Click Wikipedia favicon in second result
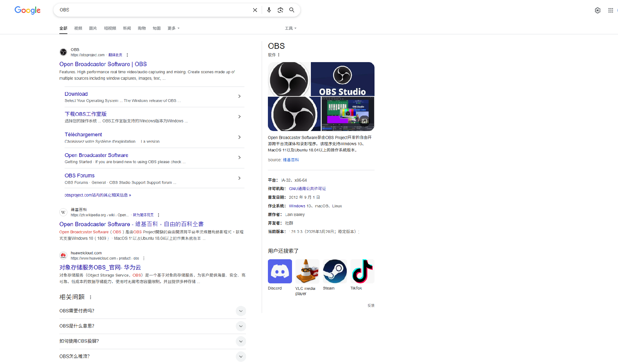The height and width of the screenshot is (364, 618). click(x=63, y=212)
